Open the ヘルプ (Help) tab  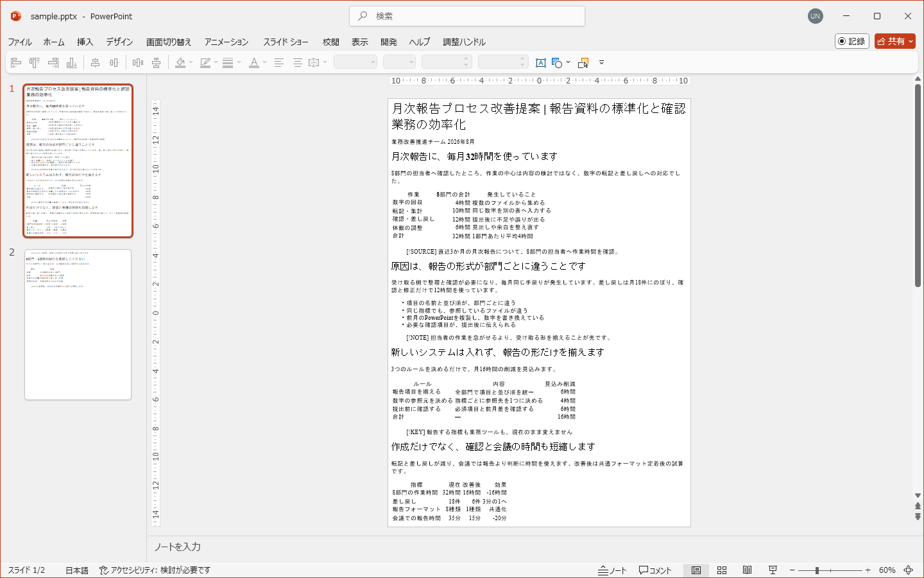(x=420, y=42)
